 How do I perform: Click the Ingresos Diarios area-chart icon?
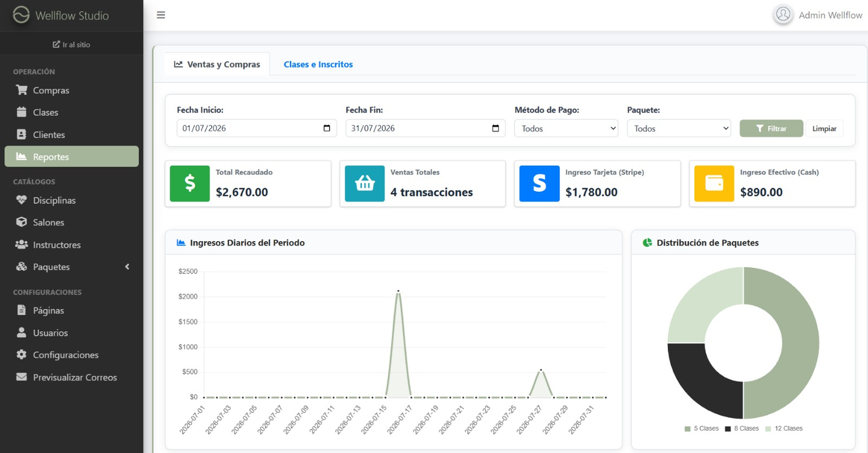(181, 242)
